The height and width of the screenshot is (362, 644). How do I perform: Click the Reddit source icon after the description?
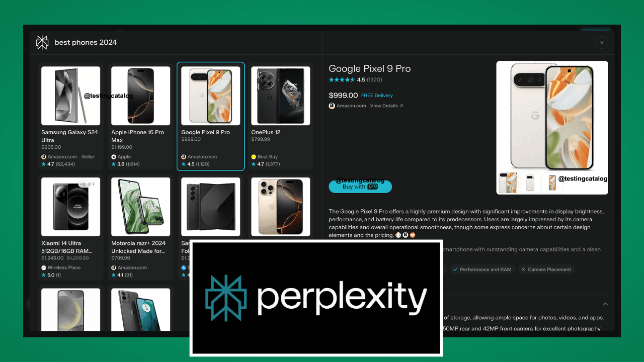point(413,235)
